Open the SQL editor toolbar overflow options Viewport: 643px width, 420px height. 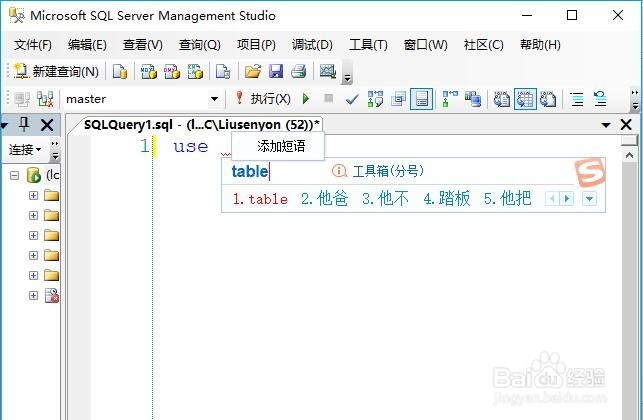point(635,100)
